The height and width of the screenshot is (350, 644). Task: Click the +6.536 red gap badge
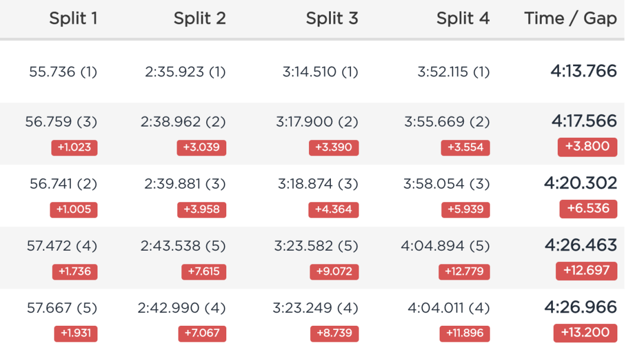[588, 209]
